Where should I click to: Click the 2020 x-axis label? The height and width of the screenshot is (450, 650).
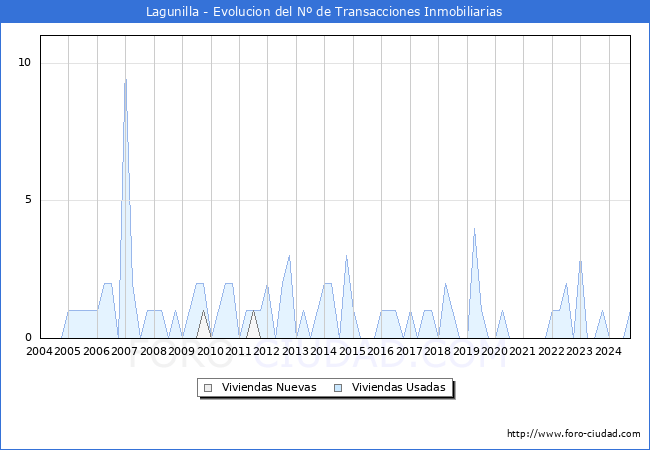tap(494, 351)
